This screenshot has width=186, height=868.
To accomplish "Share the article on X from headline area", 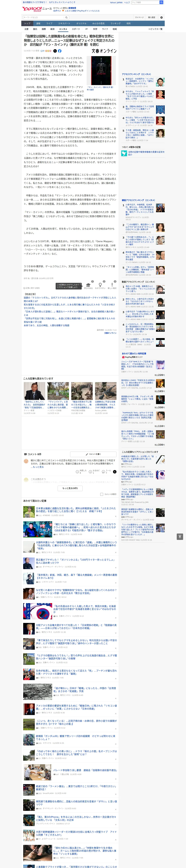I will [55, 51].
